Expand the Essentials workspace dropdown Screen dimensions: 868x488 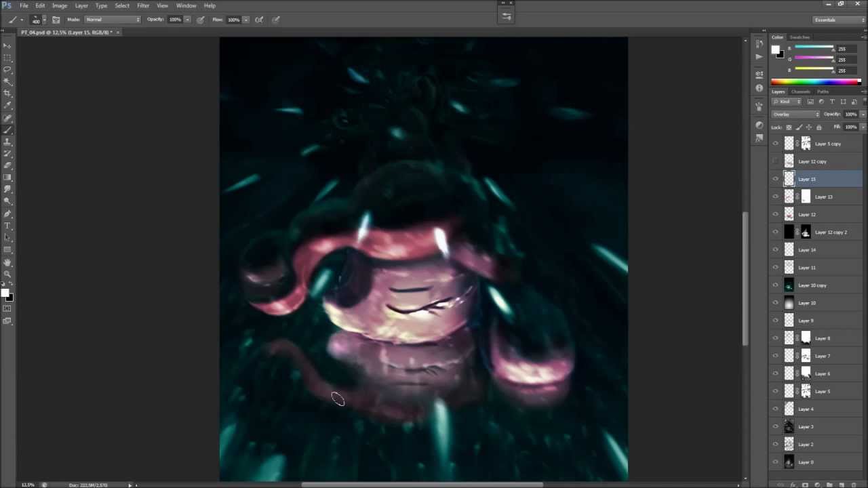(840, 20)
